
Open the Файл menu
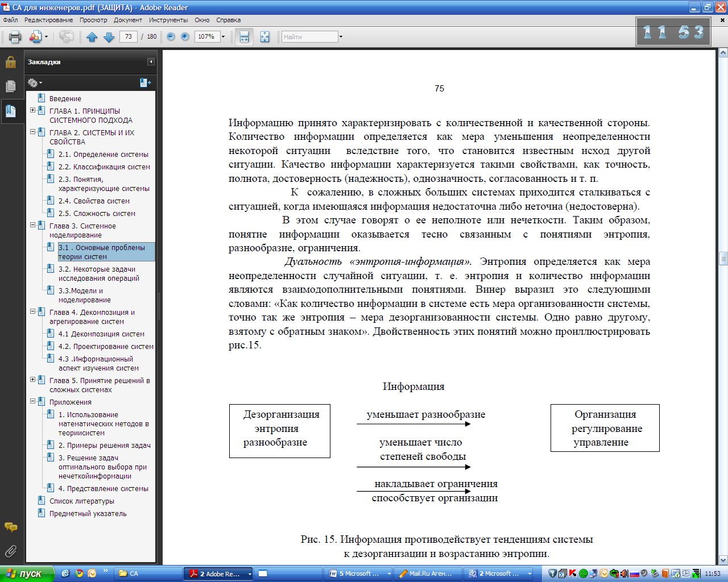[x=10, y=20]
